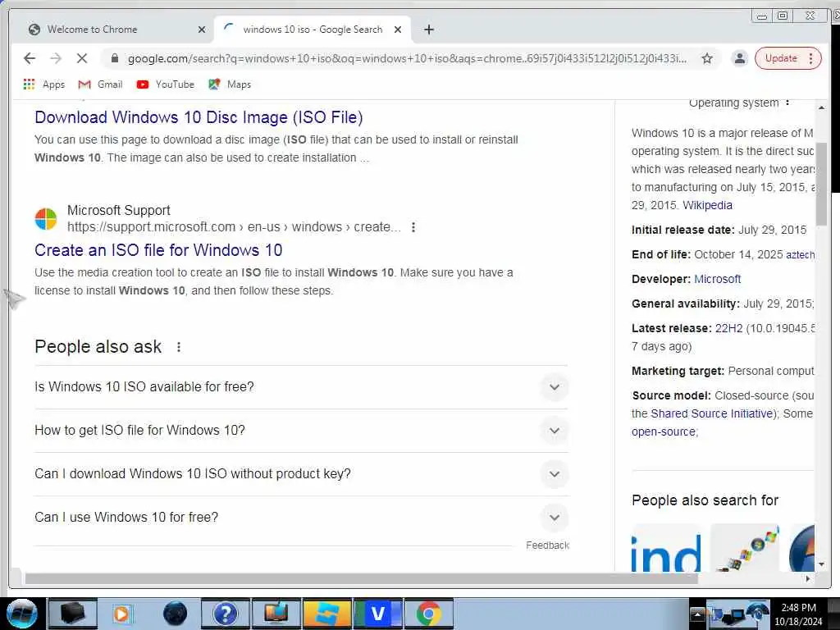This screenshot has width=840, height=630.
Task: View site information via the lock icon
Action: [115, 58]
